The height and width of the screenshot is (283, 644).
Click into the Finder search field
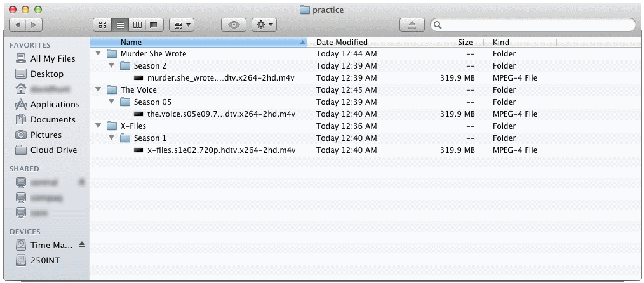coord(533,25)
